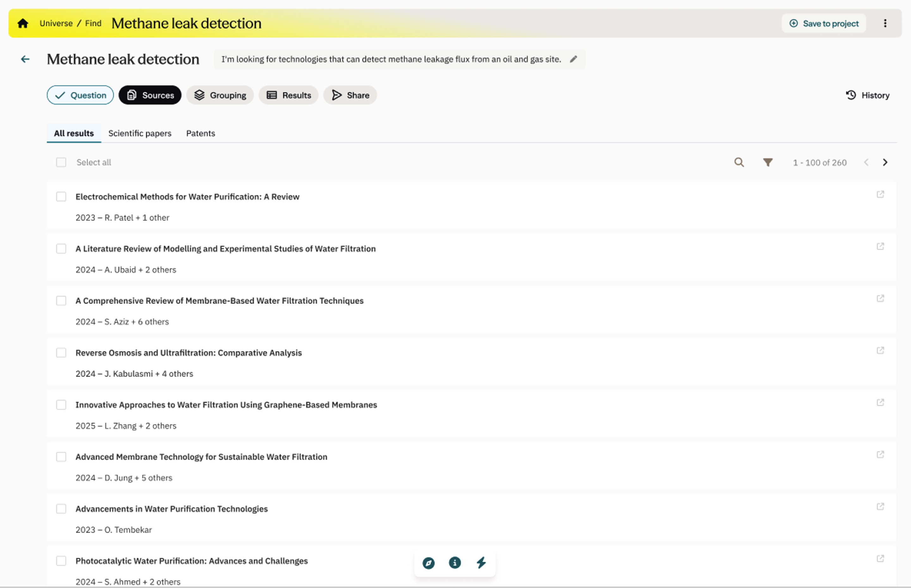Click author line 2024 – S. Aziz + 6 others
Viewport: 911px width, 588px height.
pos(122,322)
